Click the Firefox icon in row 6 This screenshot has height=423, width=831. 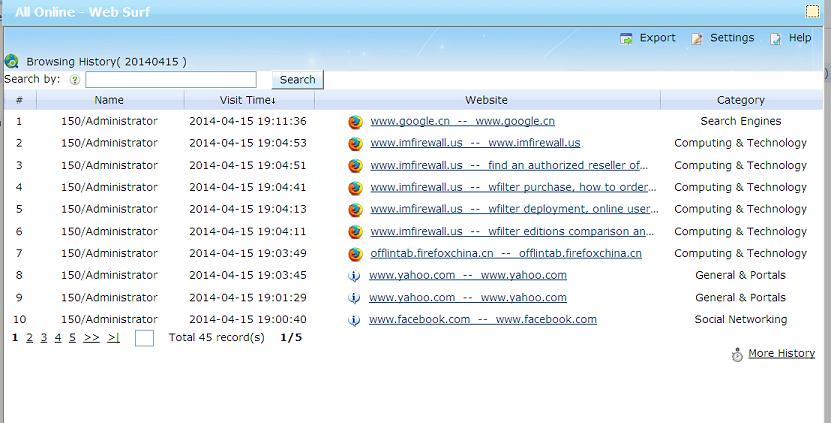pos(355,232)
